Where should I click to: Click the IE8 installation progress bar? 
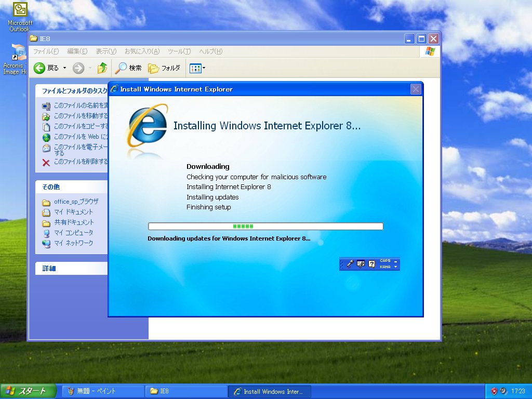tap(265, 227)
